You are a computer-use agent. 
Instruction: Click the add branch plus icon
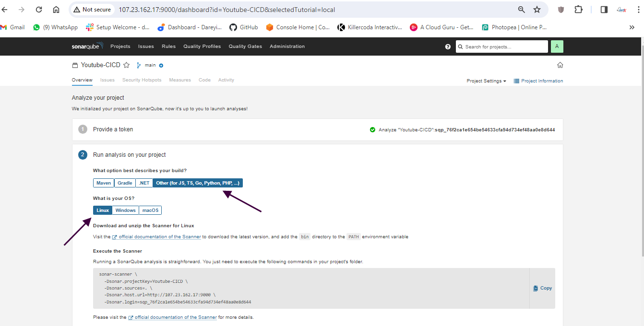pyautogui.click(x=161, y=66)
